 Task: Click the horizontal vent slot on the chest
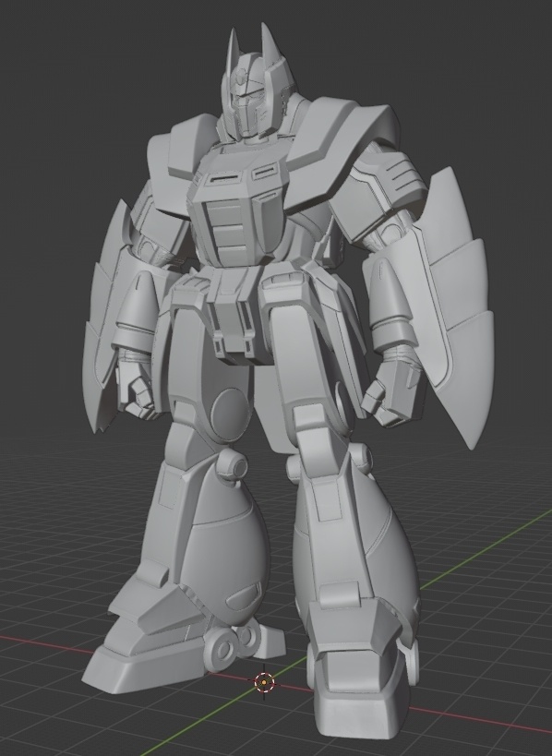(225, 179)
